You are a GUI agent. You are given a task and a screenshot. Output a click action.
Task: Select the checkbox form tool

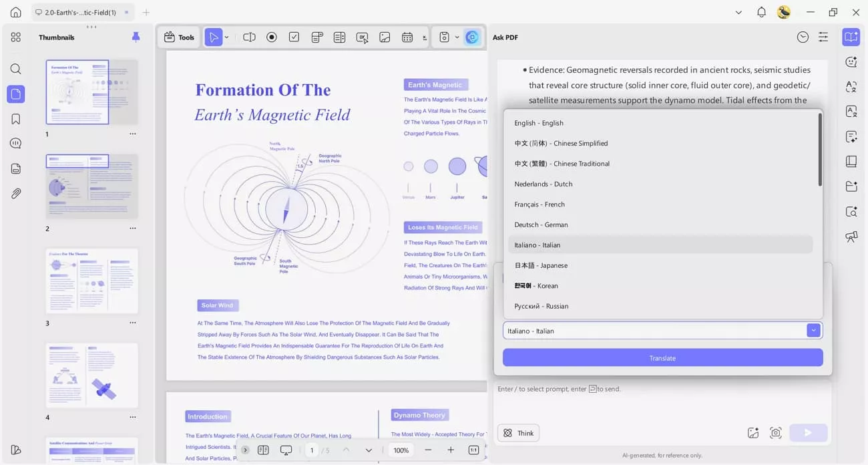click(294, 37)
